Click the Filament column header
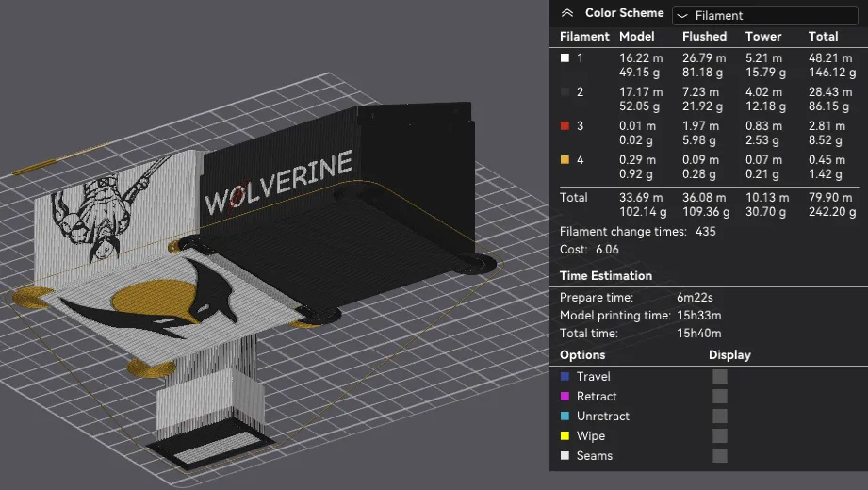Viewport: 868px width, 490px height. pyautogui.click(x=584, y=37)
